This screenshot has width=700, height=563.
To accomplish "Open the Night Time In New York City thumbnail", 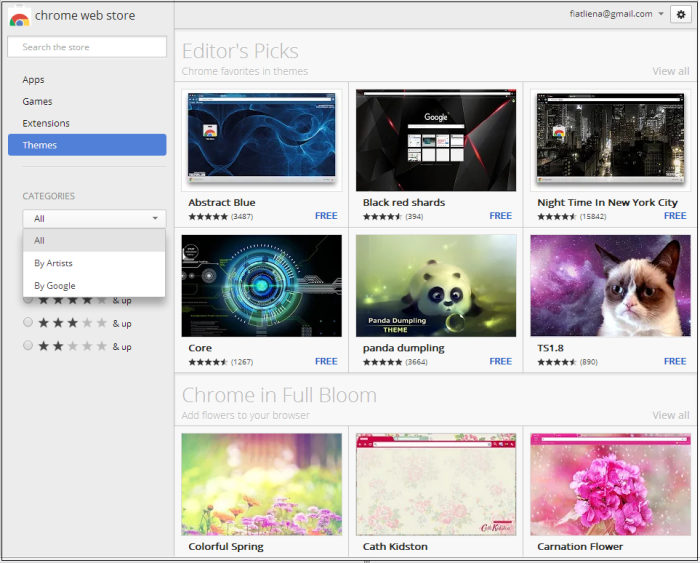I will tap(610, 140).
